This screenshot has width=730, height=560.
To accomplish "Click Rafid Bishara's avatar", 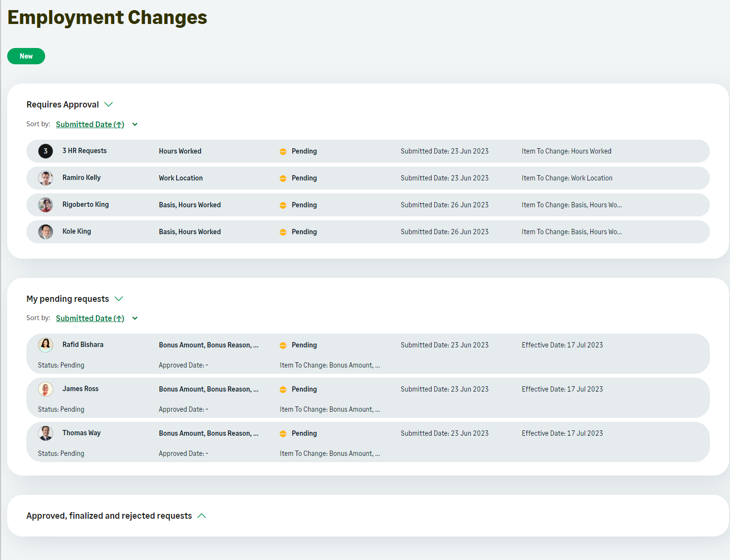I will 46,345.
